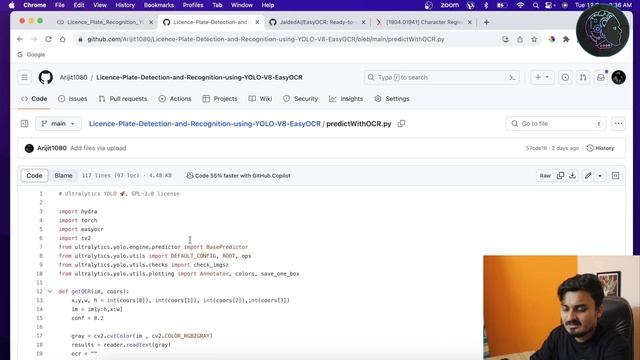Open the Pull requests tab
This screenshot has width=640, height=360.
(123, 99)
